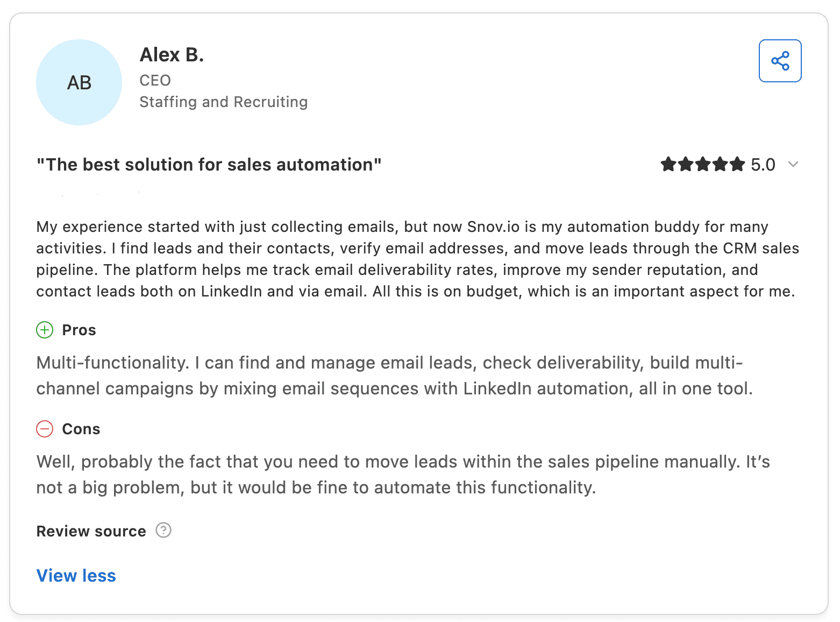Viewport: 840px width, 622px height.
Task: Click the Pros heading label
Action: [79, 330]
